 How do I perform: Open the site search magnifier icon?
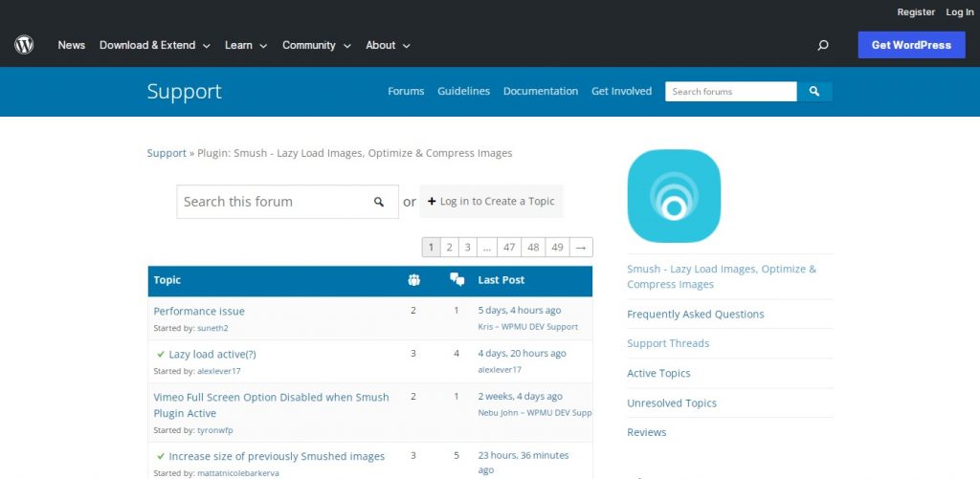[823, 45]
